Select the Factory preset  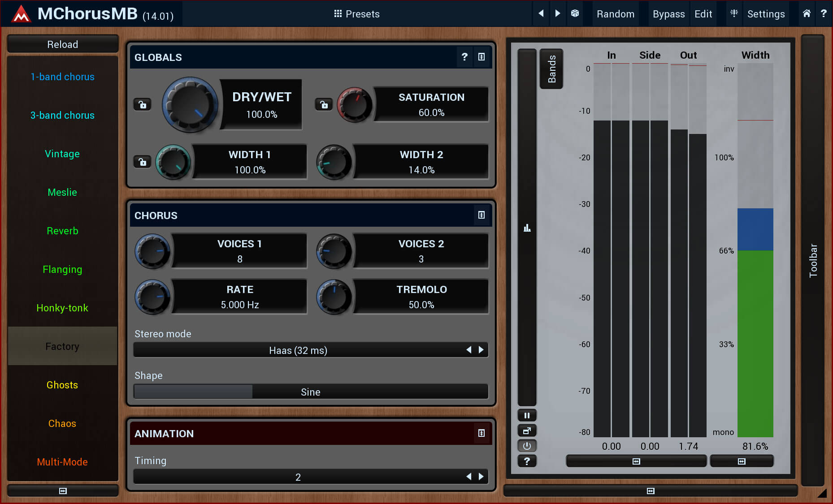tap(62, 346)
